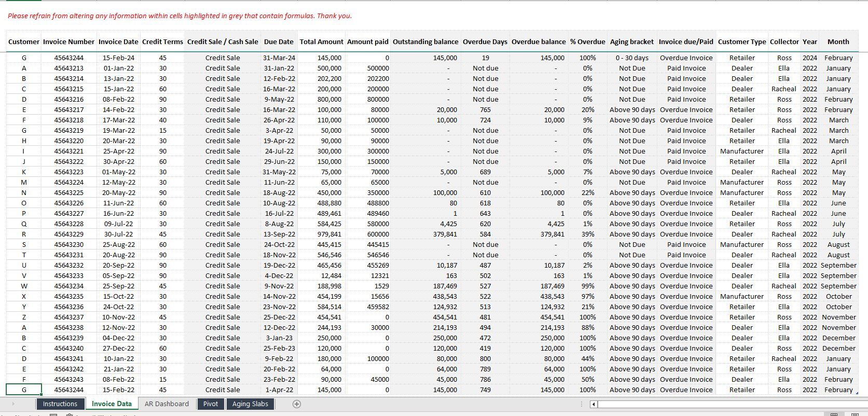The height and width of the screenshot is (416, 868).
Task: Select the Customer column header cell
Action: (24, 41)
